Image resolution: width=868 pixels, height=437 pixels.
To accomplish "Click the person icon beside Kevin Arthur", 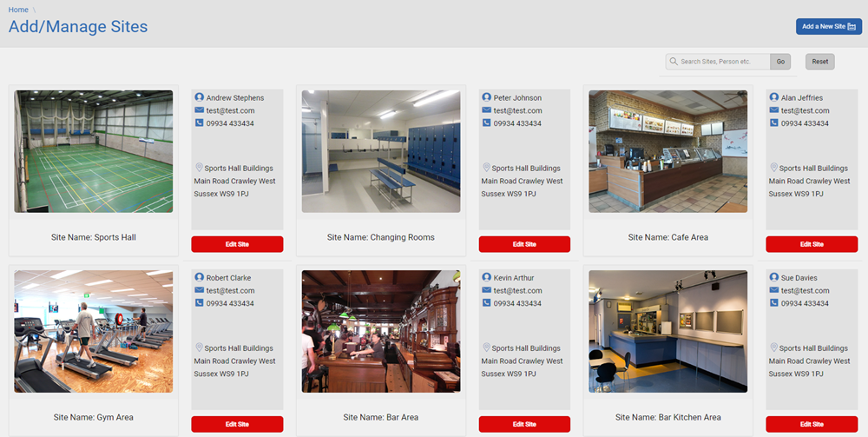I will coord(487,277).
